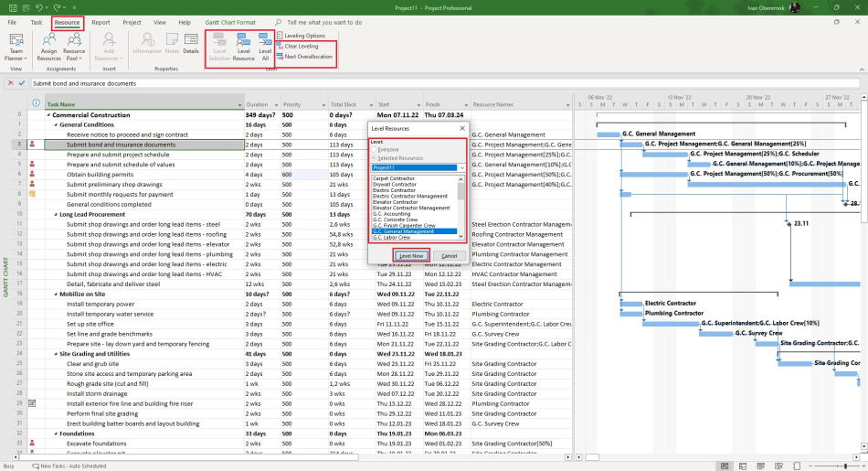The width and height of the screenshot is (868, 471).
Task: Collapse the Long Lead Procurement summary task
Action: coord(56,214)
